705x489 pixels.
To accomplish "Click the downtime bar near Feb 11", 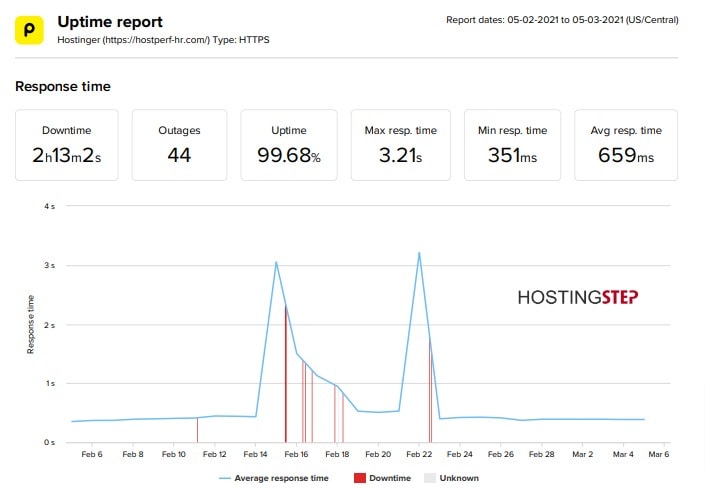I will [197, 430].
